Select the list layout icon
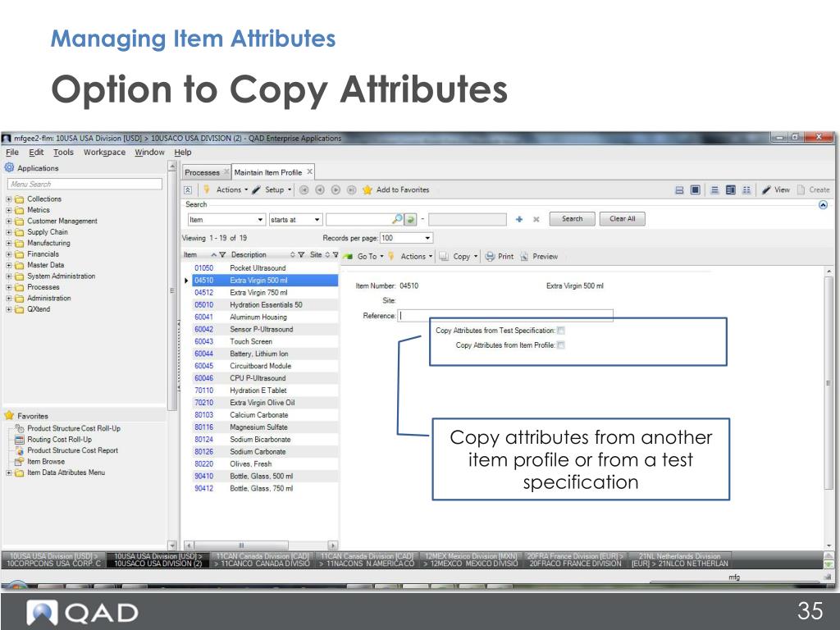 tap(714, 189)
